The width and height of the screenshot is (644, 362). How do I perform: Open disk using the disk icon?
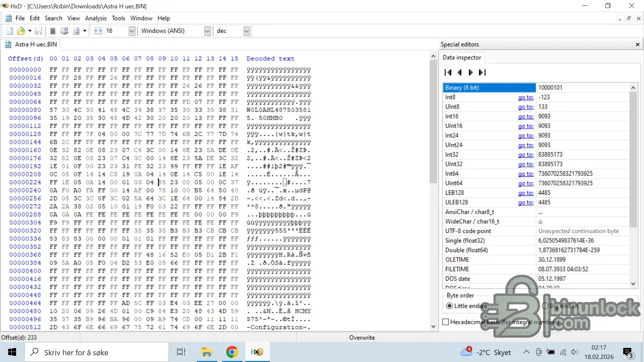click(x=64, y=31)
